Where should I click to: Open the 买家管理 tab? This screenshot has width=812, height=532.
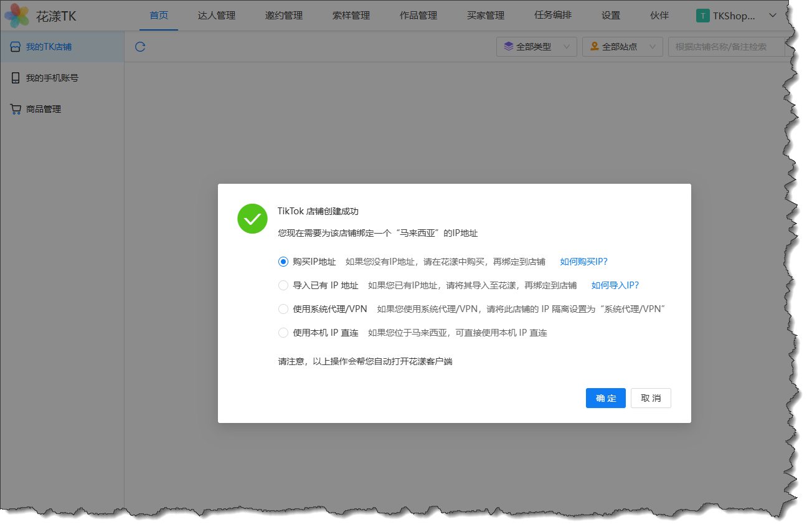(x=486, y=16)
